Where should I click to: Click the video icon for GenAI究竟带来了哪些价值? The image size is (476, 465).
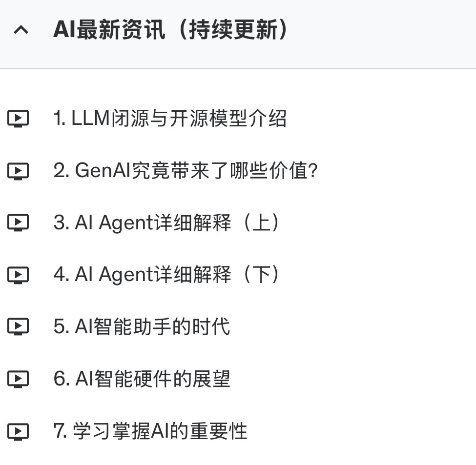(x=18, y=171)
